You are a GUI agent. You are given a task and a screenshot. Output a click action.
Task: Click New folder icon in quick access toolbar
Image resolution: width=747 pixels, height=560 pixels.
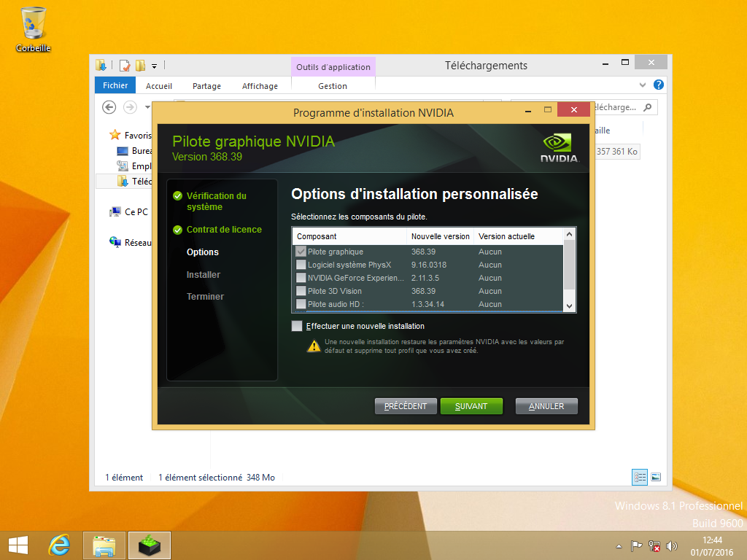140,65
